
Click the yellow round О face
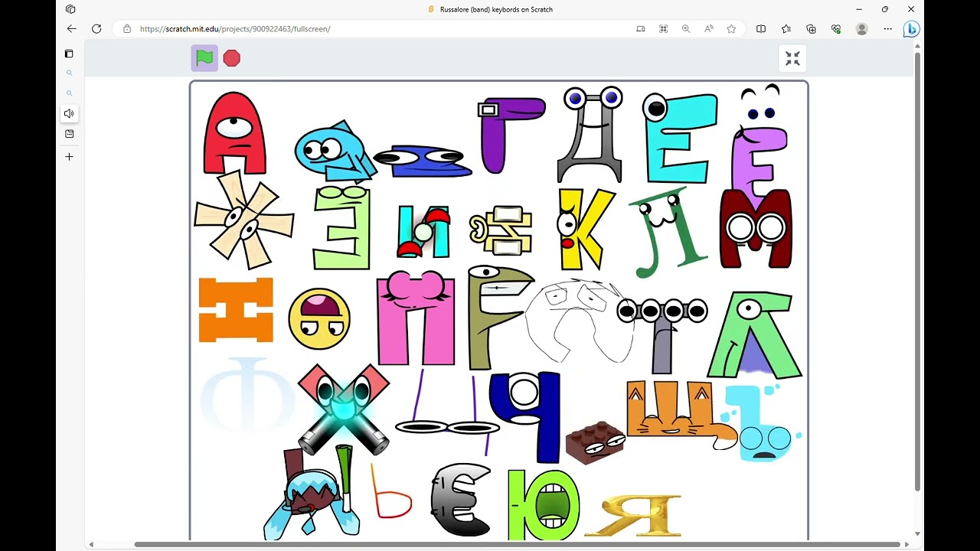(319, 319)
